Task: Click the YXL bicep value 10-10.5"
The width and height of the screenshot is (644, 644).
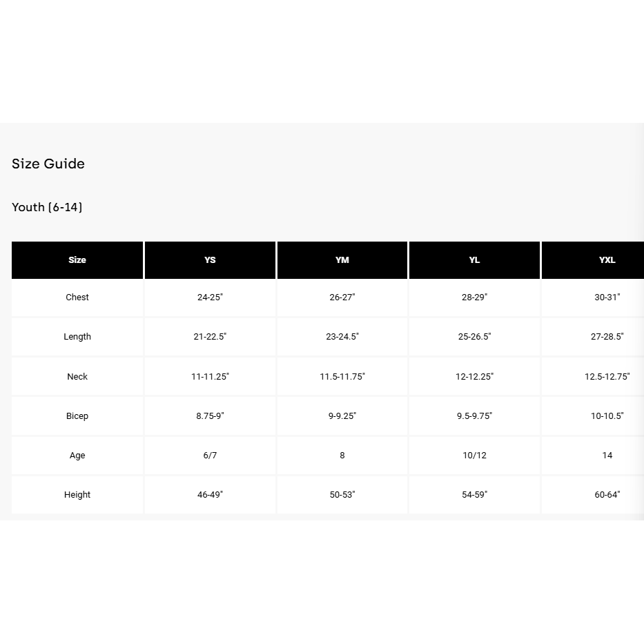Action: pyautogui.click(x=607, y=416)
